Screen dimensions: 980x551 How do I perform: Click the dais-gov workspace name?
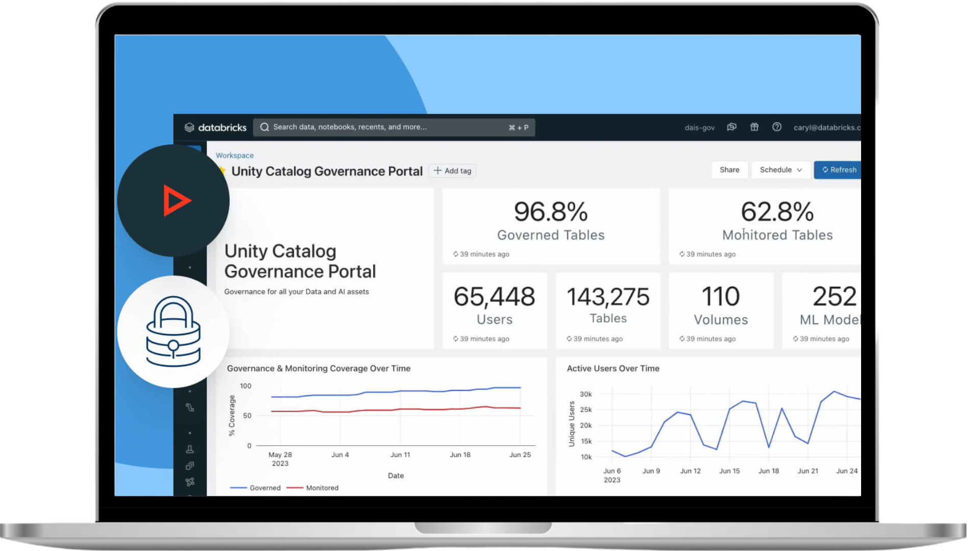699,128
